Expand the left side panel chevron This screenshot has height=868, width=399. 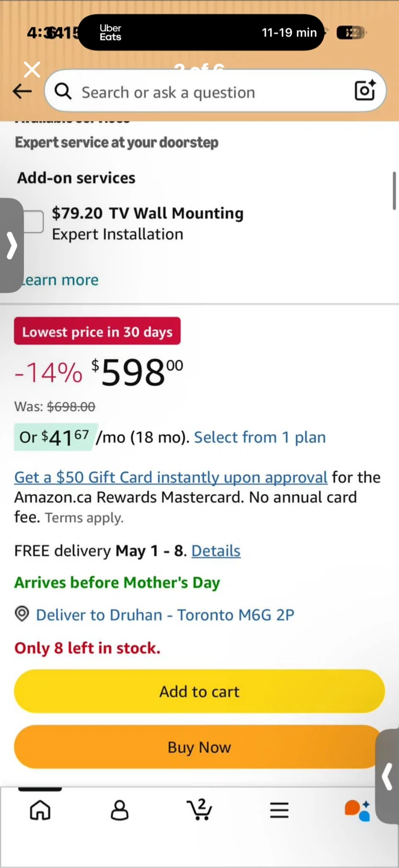tap(11, 245)
